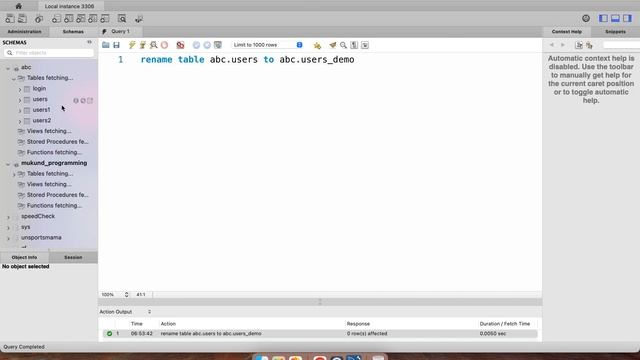The height and width of the screenshot is (360, 640).
Task: Create a new SQL tab toolbar icon
Action: (10, 19)
